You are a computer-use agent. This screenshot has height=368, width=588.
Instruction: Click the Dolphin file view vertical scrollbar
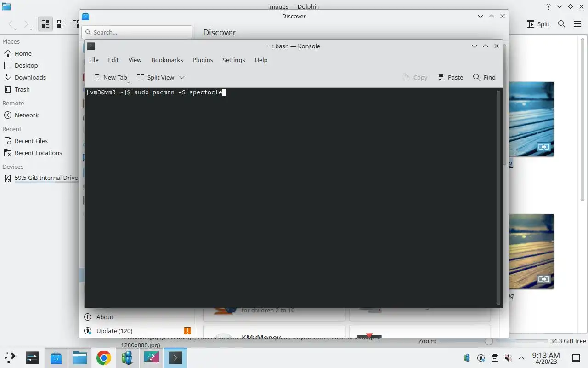582,120
